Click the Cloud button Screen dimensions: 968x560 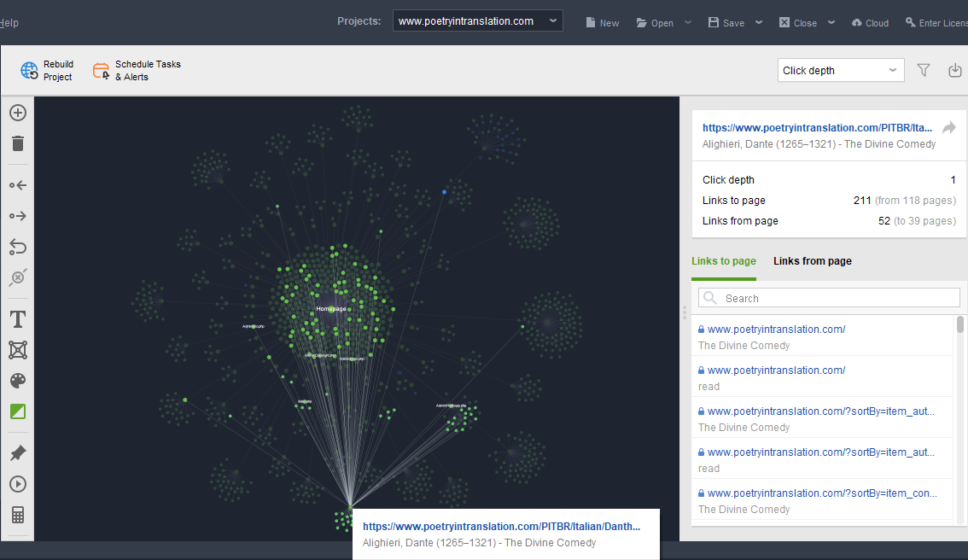tap(870, 23)
